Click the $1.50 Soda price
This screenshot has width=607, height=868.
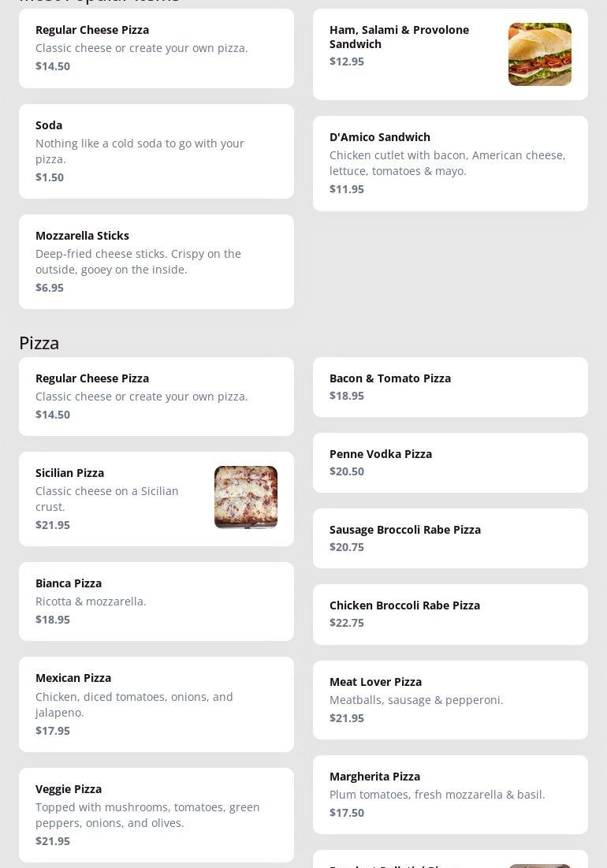[x=50, y=177]
